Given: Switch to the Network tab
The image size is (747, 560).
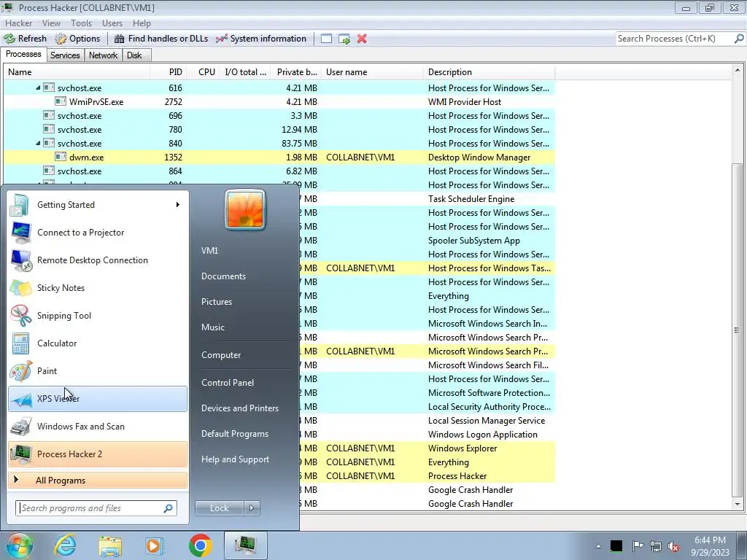Looking at the screenshot, I should pos(103,55).
